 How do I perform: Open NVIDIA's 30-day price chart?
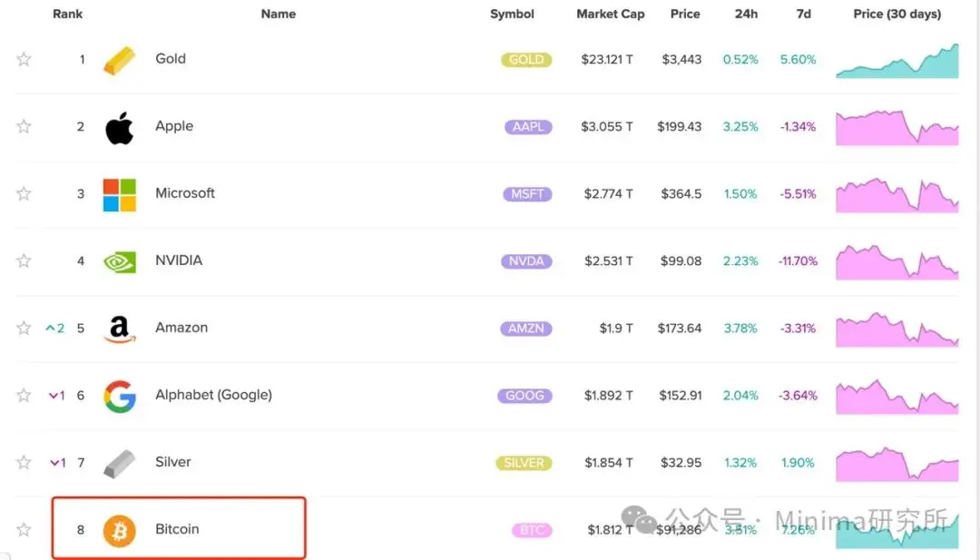897,262
